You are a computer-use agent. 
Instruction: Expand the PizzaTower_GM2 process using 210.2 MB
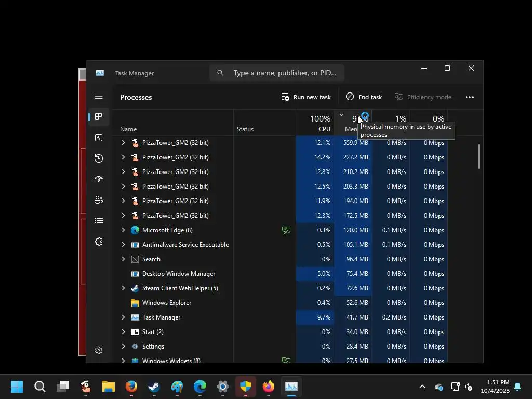pos(123,172)
